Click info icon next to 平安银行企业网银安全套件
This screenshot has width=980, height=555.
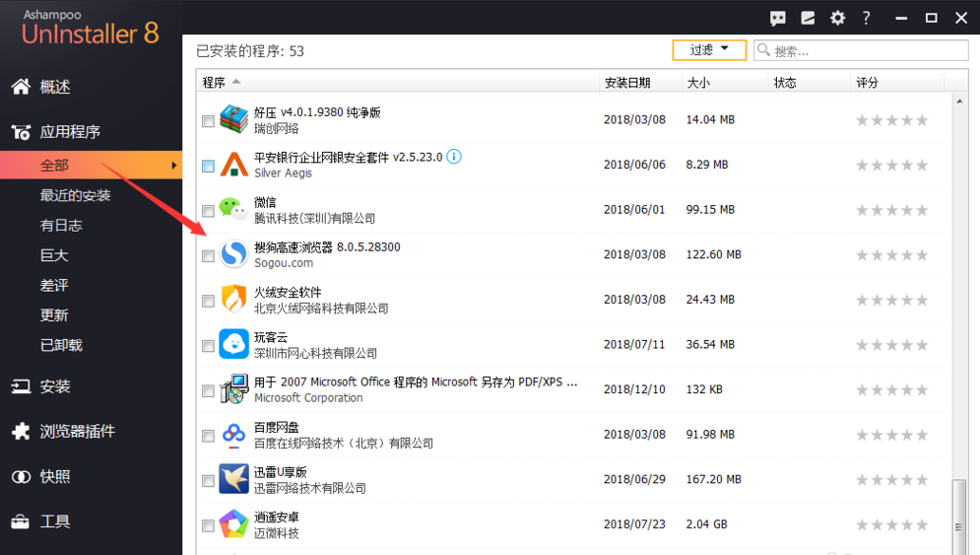click(x=454, y=157)
